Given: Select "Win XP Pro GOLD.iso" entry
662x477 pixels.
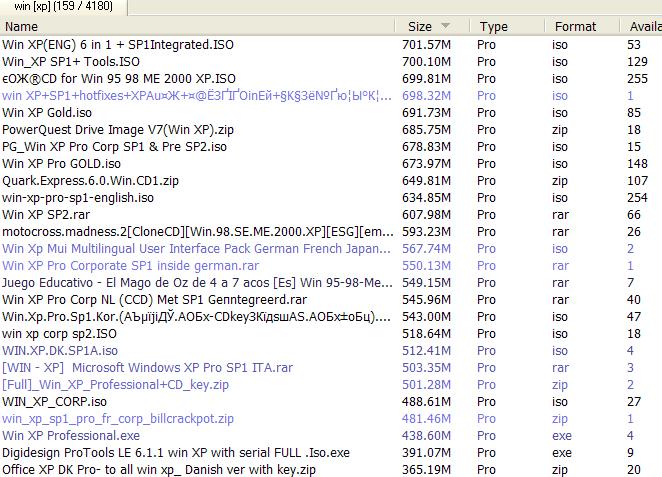Looking at the screenshot, I should [x=61, y=164].
